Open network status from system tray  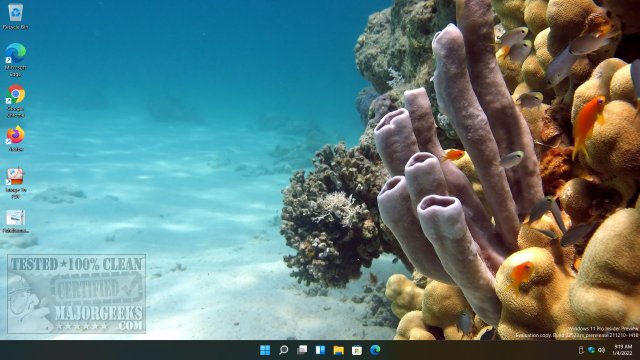tap(591, 350)
